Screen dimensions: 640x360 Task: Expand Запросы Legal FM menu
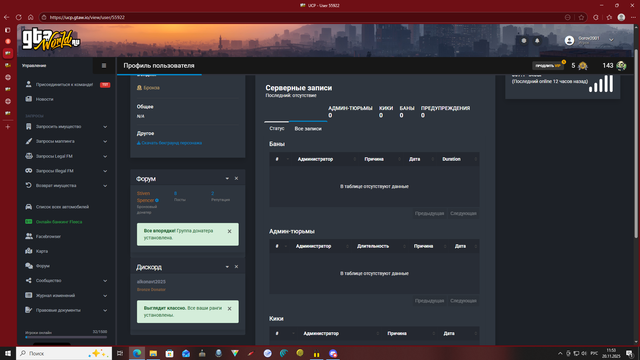point(67,156)
